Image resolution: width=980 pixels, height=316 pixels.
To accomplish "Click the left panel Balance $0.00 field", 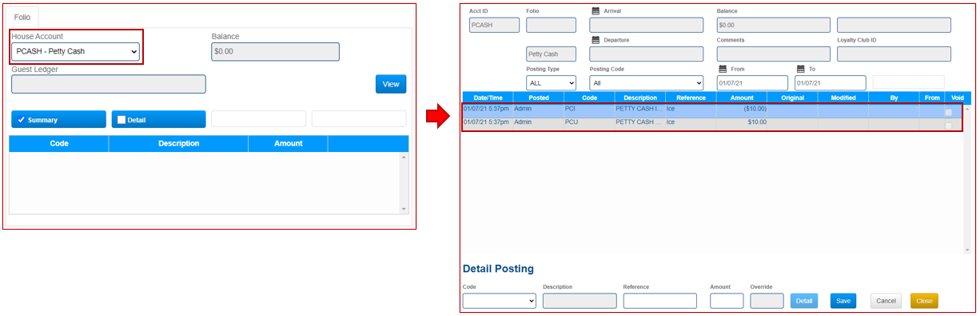I will pos(275,52).
